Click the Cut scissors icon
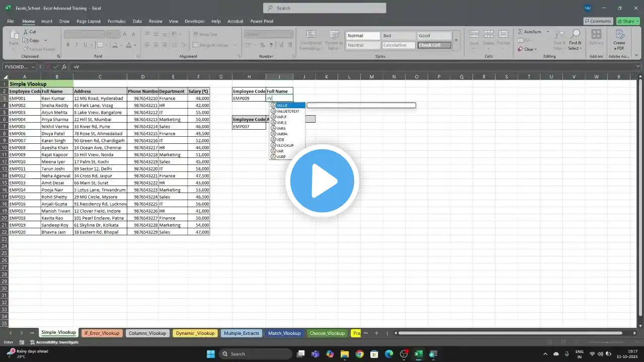644x362 pixels. 25,32
